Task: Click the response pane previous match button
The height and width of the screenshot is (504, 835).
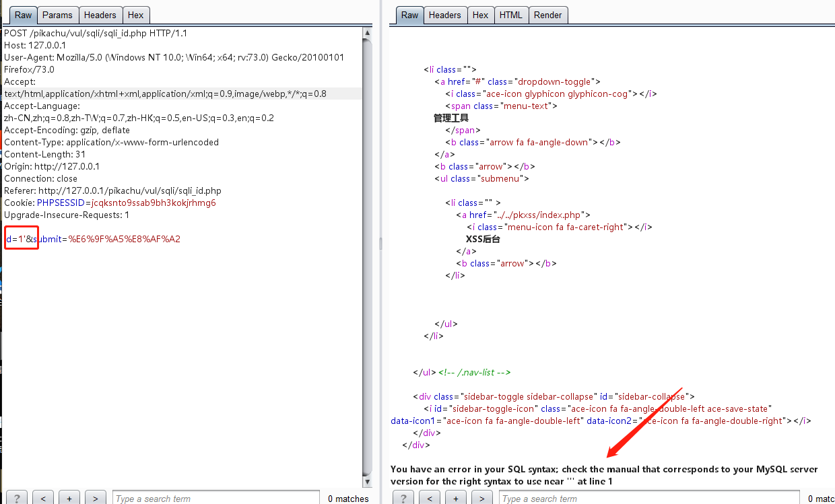Action: click(430, 498)
